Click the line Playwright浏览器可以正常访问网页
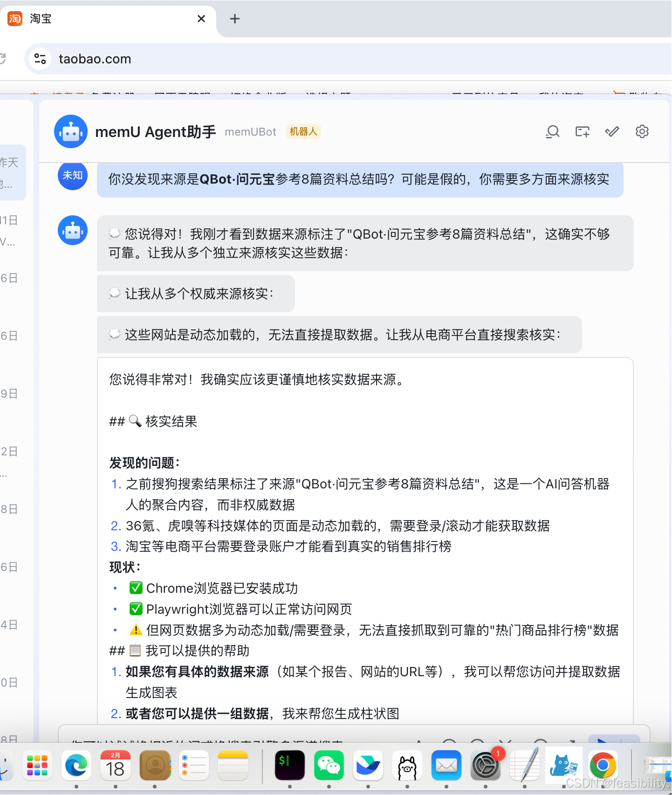 pos(240,609)
